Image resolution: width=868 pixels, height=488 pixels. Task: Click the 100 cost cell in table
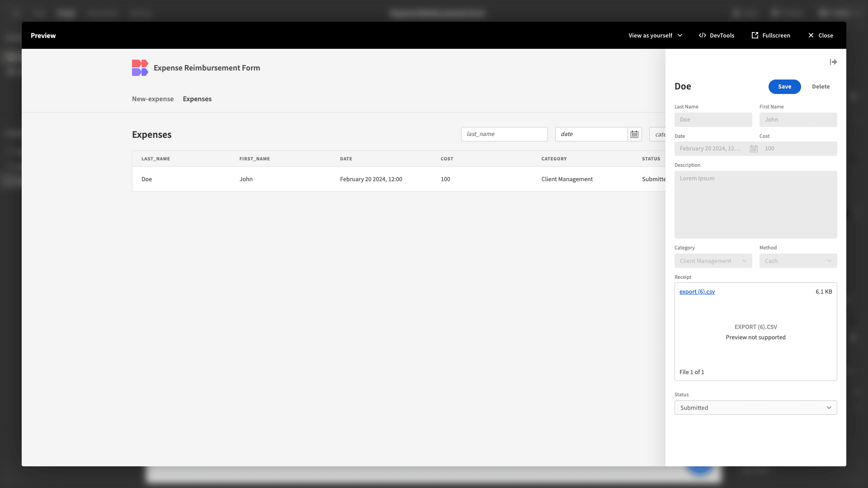[x=445, y=179]
